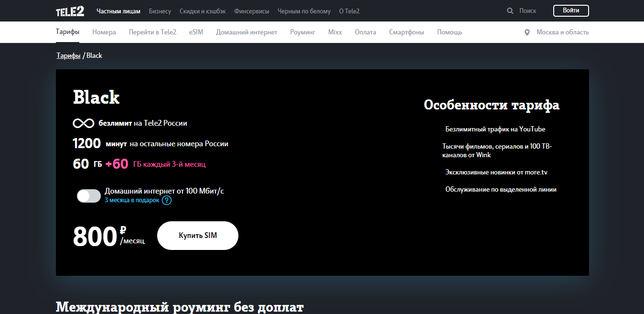
Task: Click the Тарифы breadcrumb link
Action: point(68,55)
